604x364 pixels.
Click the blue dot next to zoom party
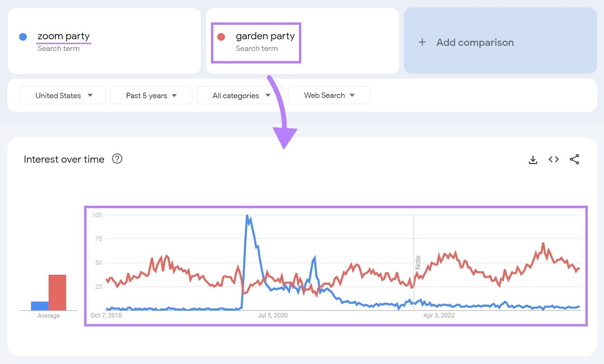click(x=23, y=36)
